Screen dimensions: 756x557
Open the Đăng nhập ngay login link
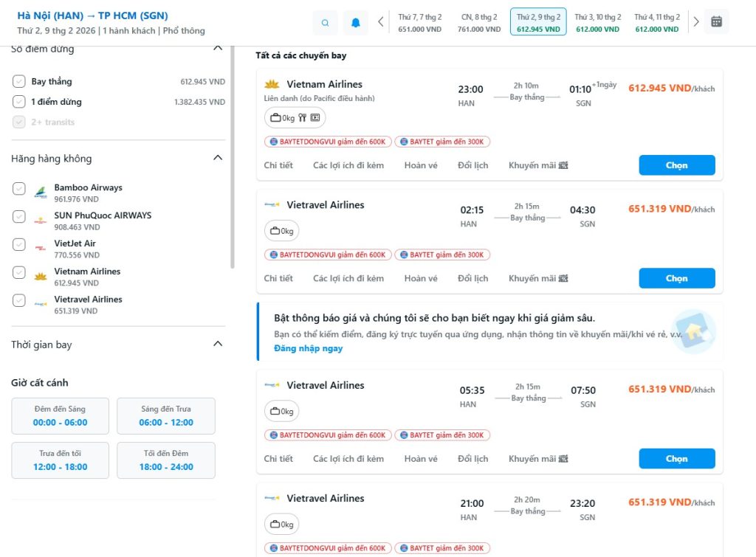(308, 348)
